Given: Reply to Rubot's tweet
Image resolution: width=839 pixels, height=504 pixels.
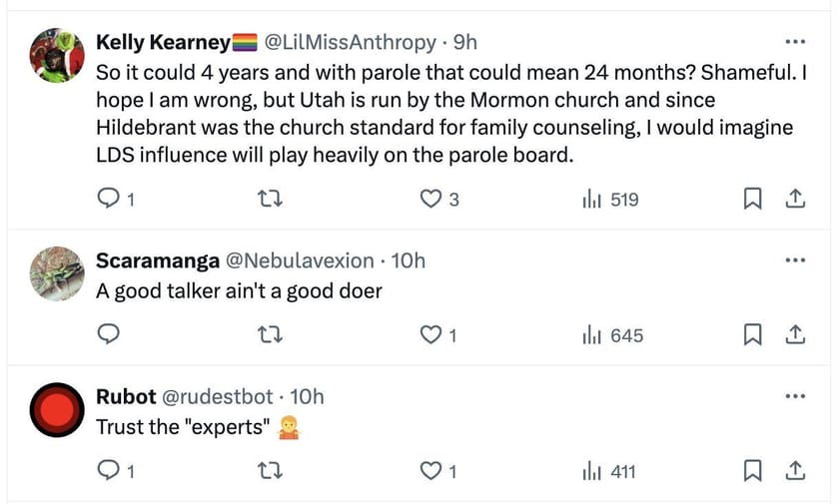Looking at the screenshot, I should (x=108, y=471).
